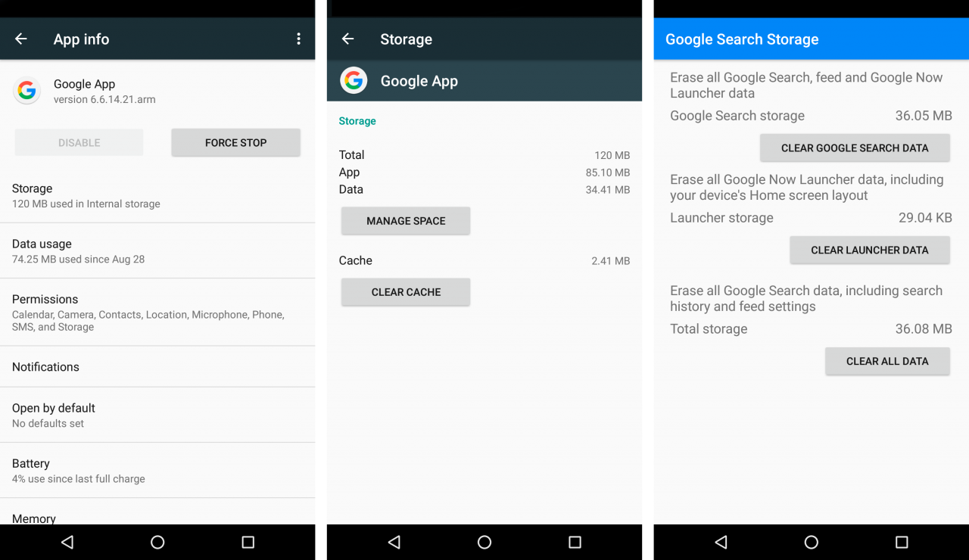
Task: Select 'Google Search storage' label
Action: tap(737, 116)
